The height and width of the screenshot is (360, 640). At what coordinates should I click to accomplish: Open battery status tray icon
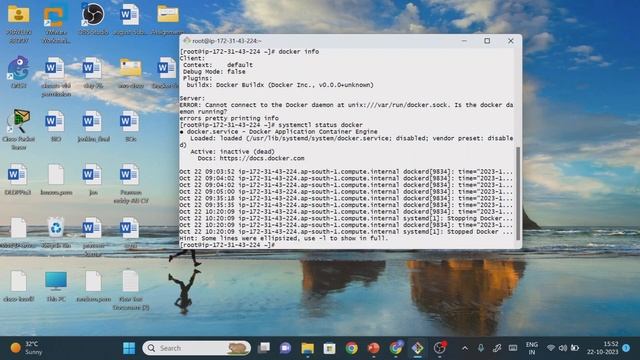point(575,348)
